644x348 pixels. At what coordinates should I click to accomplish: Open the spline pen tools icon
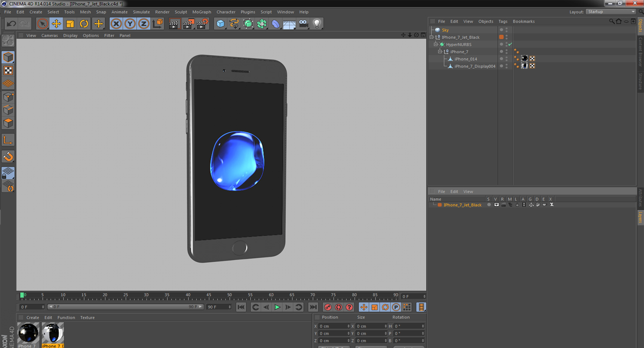point(235,24)
